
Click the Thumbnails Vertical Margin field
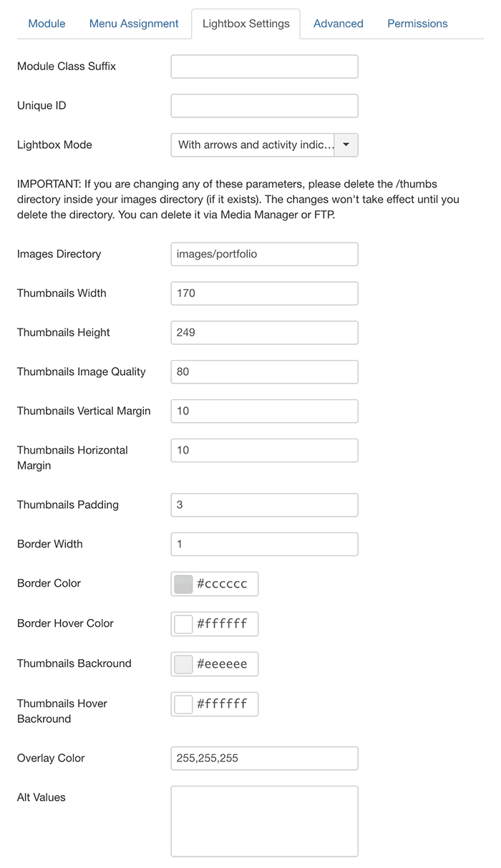point(264,411)
